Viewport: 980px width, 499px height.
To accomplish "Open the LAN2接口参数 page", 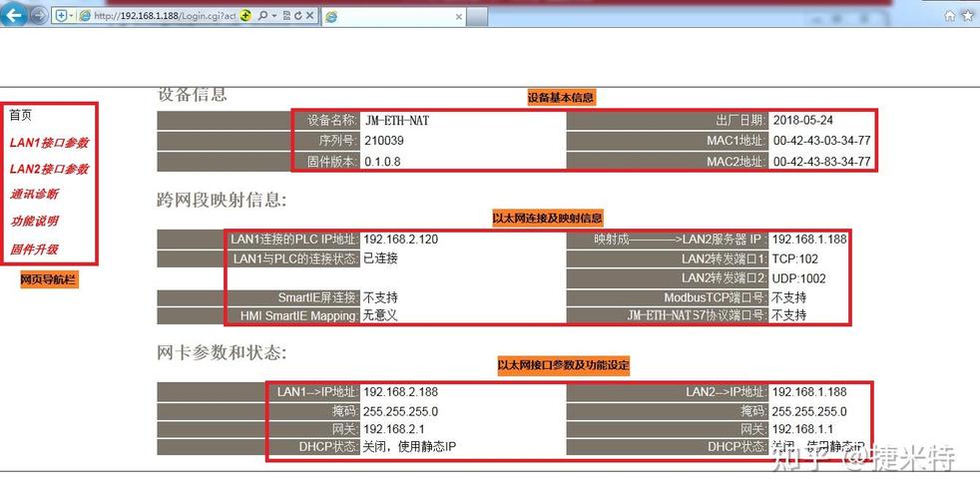I will 49,169.
